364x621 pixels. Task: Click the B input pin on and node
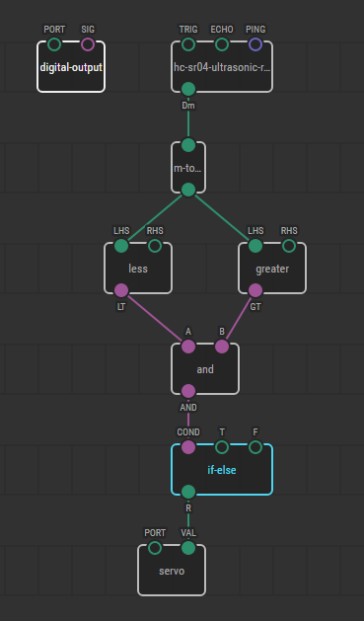tap(222, 347)
